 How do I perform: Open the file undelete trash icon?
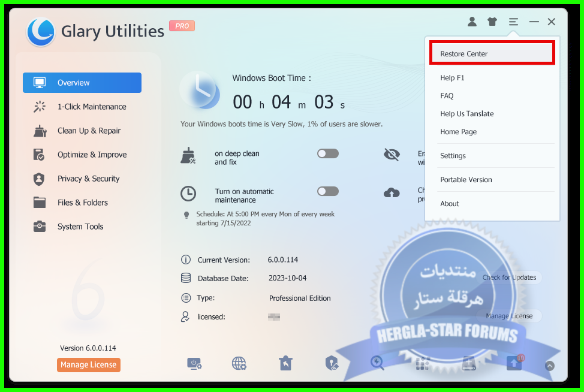(285, 363)
